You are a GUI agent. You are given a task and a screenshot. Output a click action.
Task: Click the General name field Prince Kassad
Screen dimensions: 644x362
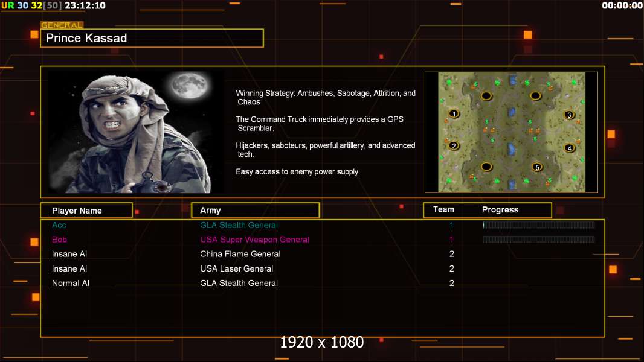point(152,38)
